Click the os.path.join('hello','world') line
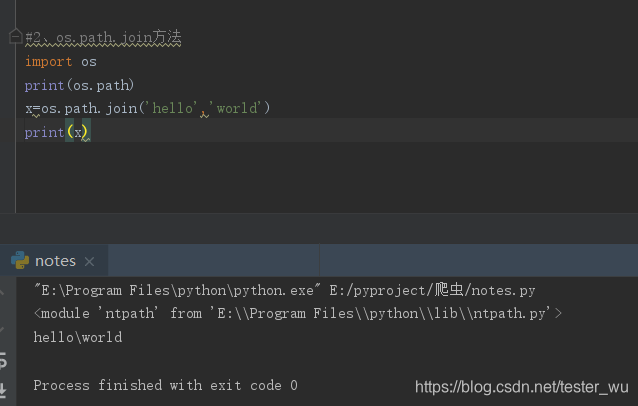The height and width of the screenshot is (406, 638). pos(147,109)
